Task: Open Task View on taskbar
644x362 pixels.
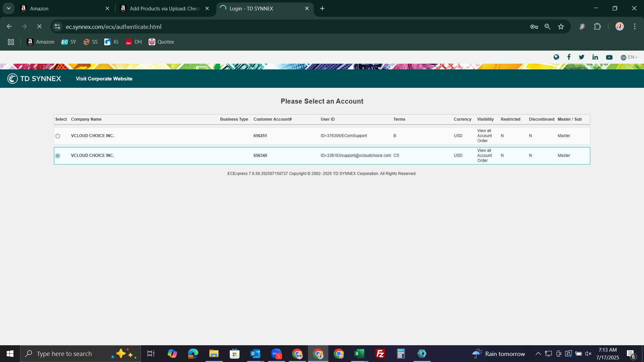Action: [x=151, y=354]
